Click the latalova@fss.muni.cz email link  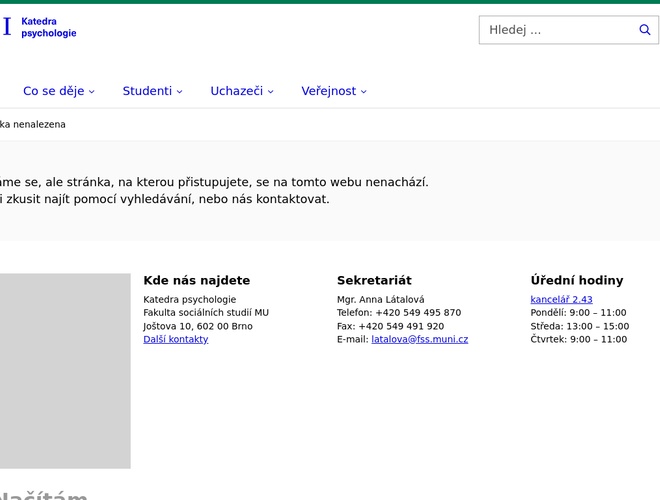pos(419,339)
